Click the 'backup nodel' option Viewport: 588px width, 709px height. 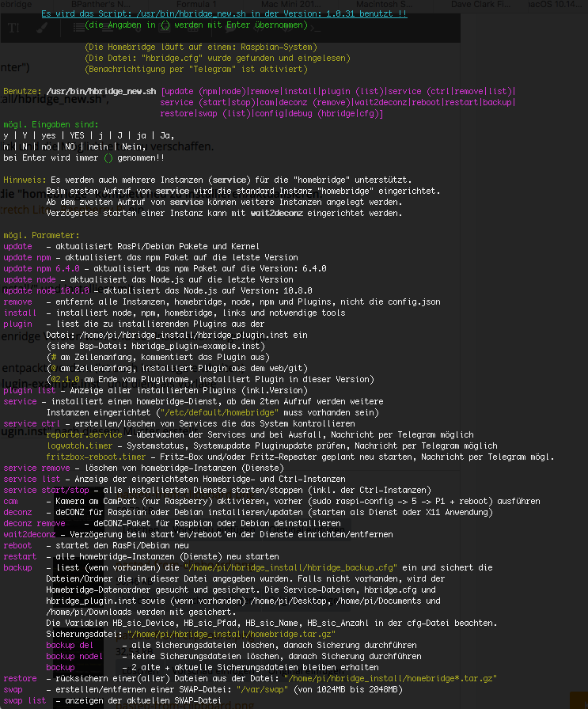[74, 656]
